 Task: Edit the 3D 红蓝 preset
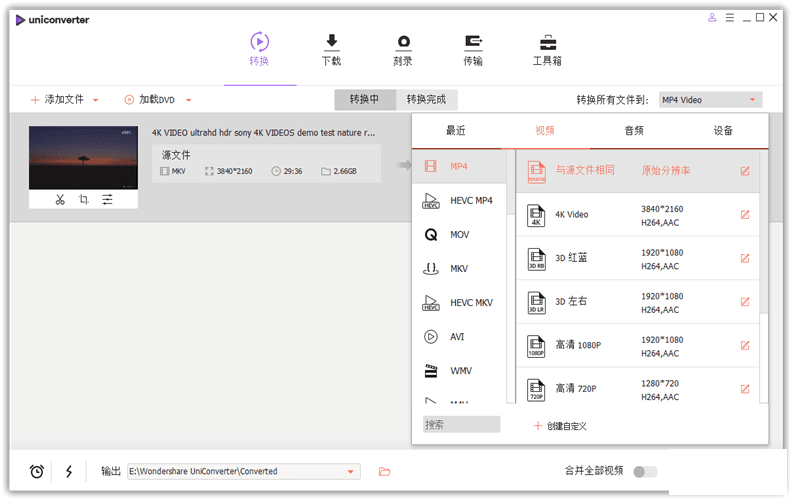point(745,258)
